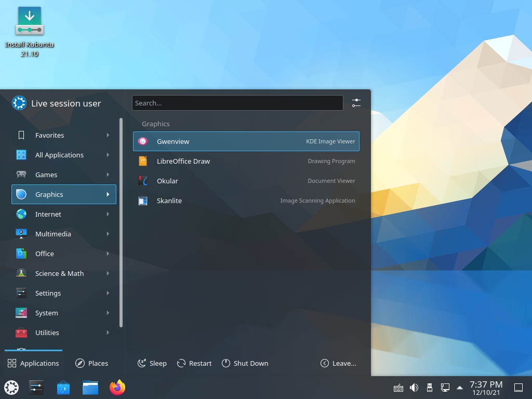This screenshot has height=399, width=532.
Task: Select the Graphics category
Action: coord(64,194)
